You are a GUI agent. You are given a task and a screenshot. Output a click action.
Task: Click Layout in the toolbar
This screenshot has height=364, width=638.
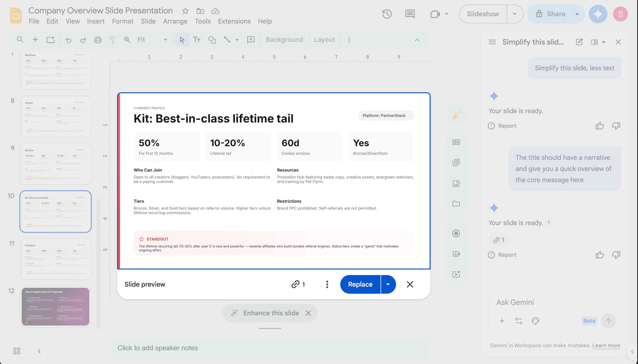(324, 40)
